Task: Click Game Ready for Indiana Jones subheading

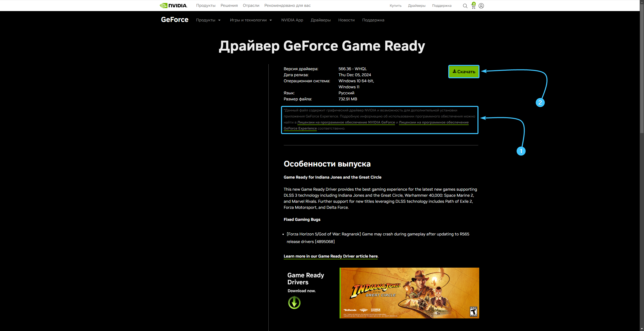Action: coord(332,177)
